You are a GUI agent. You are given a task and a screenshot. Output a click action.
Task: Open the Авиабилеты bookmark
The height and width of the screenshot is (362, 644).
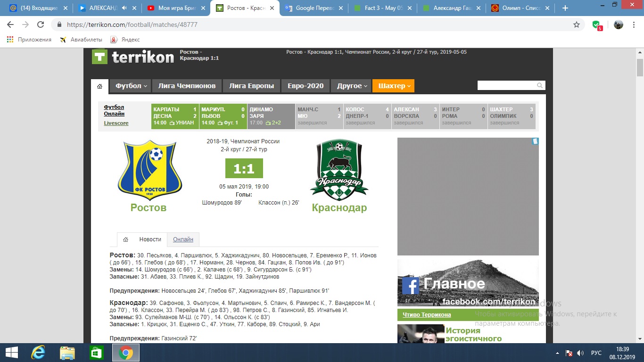pyautogui.click(x=82, y=40)
